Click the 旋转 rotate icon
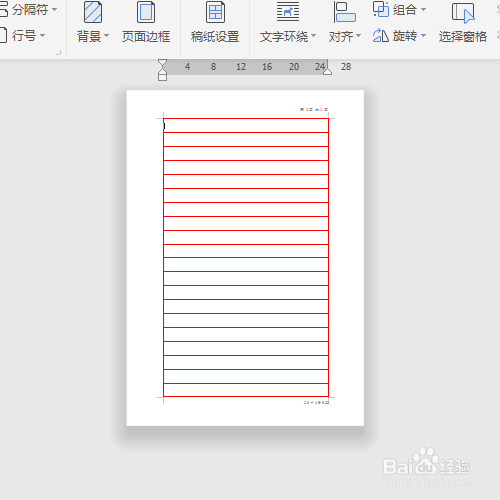 [x=381, y=35]
